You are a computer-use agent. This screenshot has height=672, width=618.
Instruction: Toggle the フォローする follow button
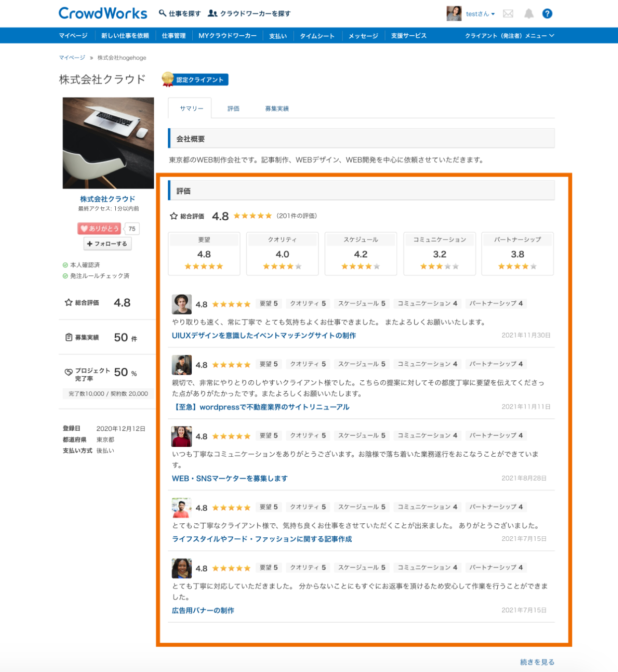point(107,244)
